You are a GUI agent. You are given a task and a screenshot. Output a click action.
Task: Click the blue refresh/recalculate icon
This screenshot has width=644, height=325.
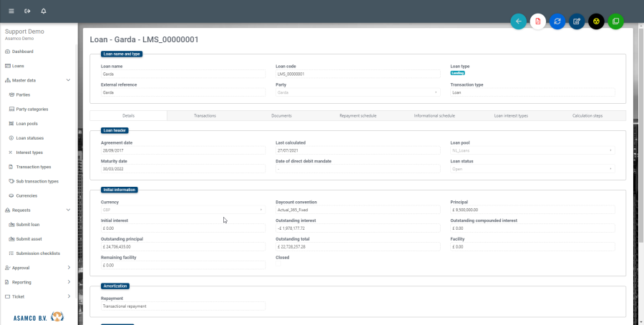pos(557,21)
